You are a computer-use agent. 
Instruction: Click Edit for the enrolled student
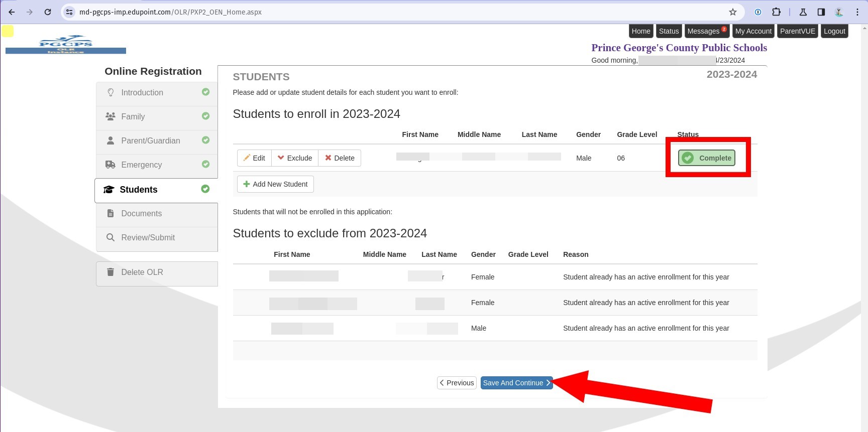coord(254,158)
